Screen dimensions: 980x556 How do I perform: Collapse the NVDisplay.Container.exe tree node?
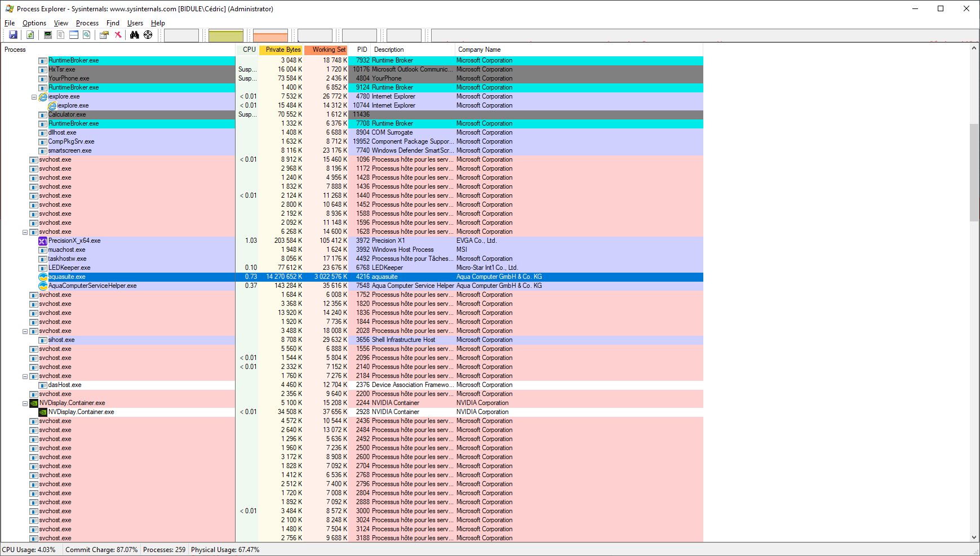point(25,403)
